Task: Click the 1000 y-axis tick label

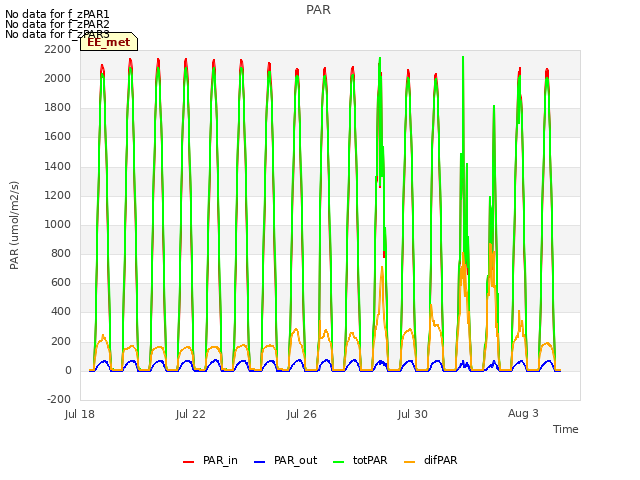Action: 58,224
